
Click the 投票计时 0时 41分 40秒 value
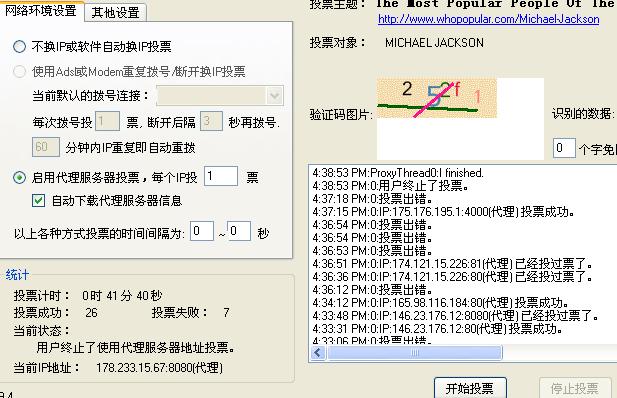[122, 295]
